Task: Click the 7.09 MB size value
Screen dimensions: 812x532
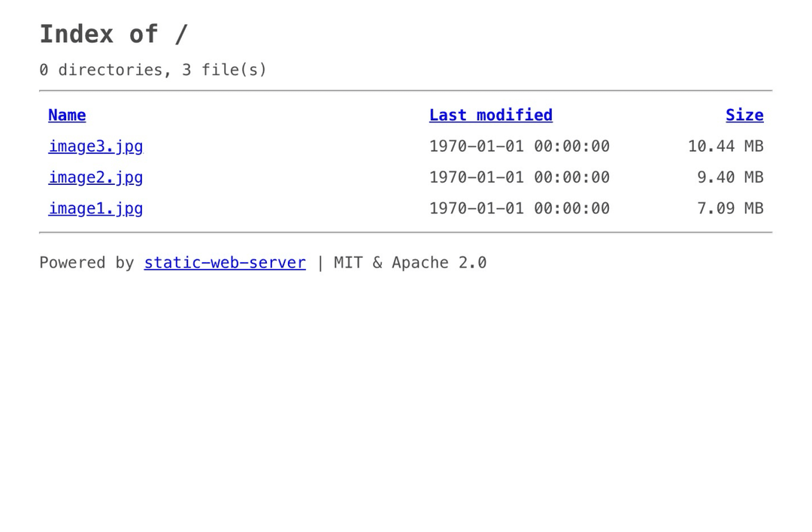Action: pyautogui.click(x=729, y=208)
